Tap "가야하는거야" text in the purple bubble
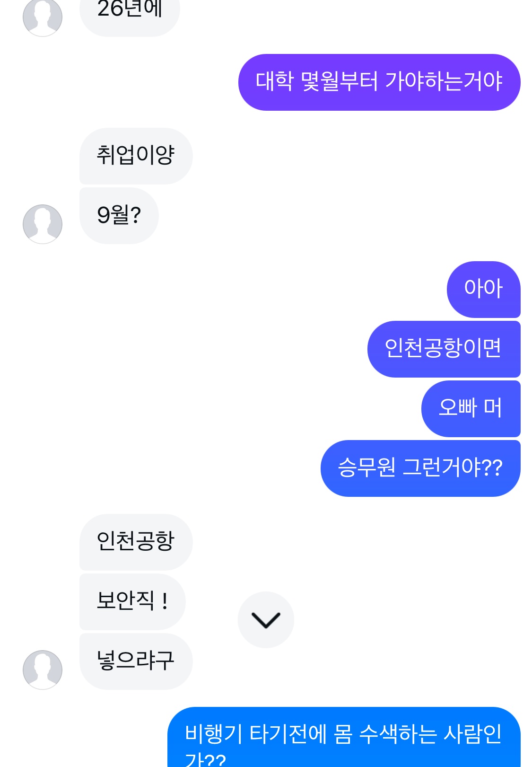The width and height of the screenshot is (532, 767). [444, 81]
